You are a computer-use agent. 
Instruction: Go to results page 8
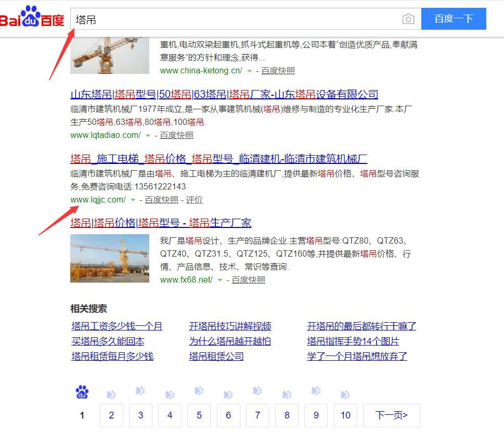[287, 415]
